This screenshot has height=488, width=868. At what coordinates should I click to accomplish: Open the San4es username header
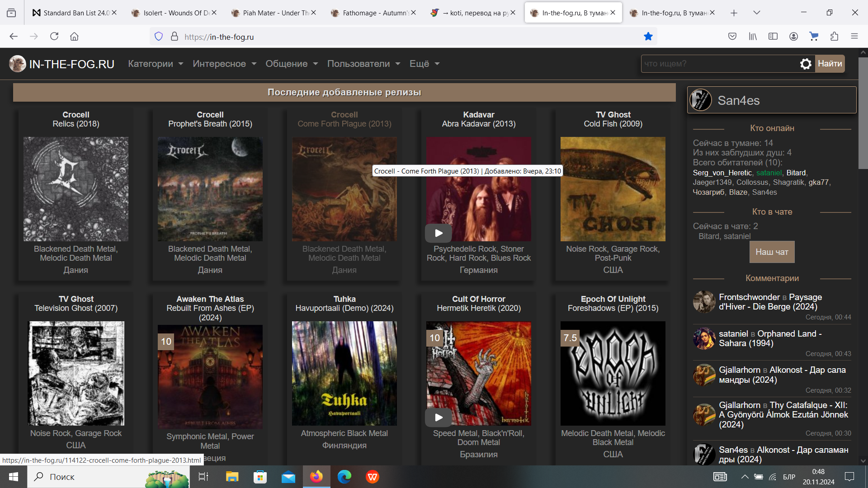(x=739, y=100)
